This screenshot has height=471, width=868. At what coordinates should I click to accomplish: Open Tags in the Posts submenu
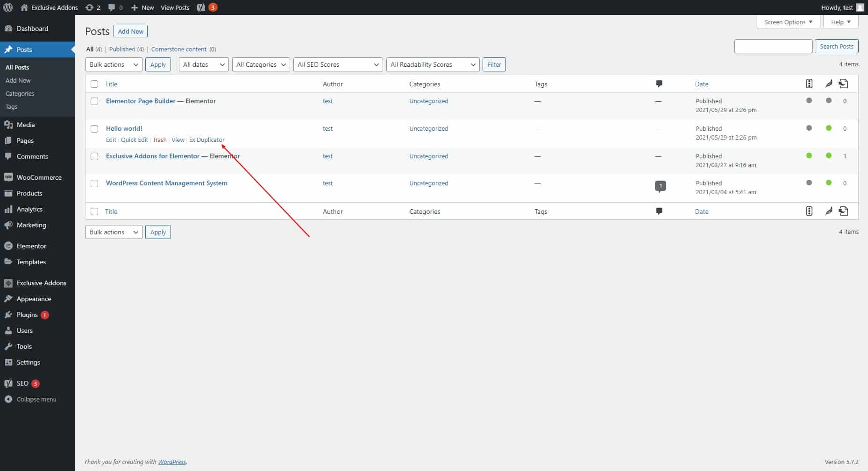[x=12, y=106]
